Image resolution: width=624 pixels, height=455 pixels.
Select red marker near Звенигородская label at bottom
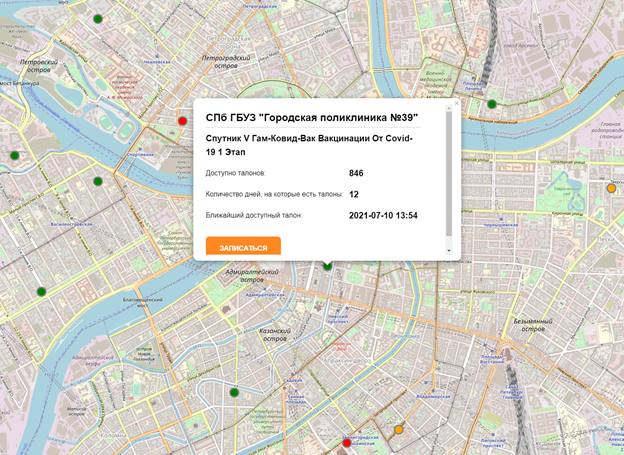(347, 442)
